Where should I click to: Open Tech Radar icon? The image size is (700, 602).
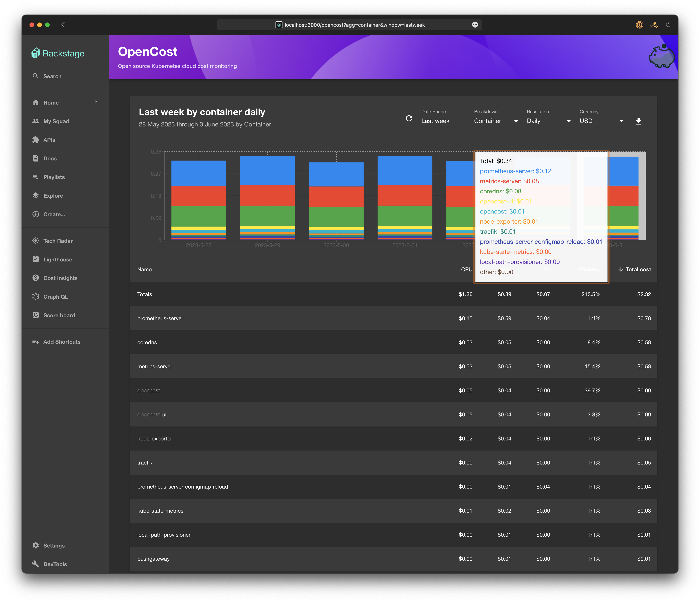pos(36,241)
